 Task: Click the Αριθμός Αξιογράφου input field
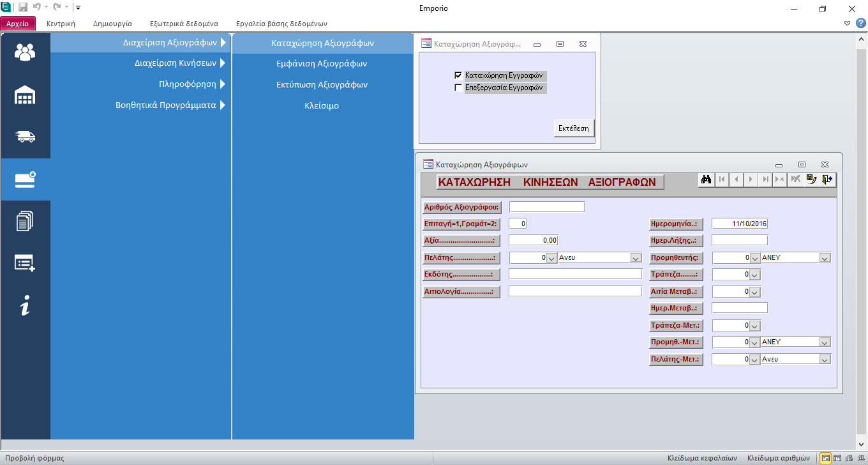tap(546, 207)
